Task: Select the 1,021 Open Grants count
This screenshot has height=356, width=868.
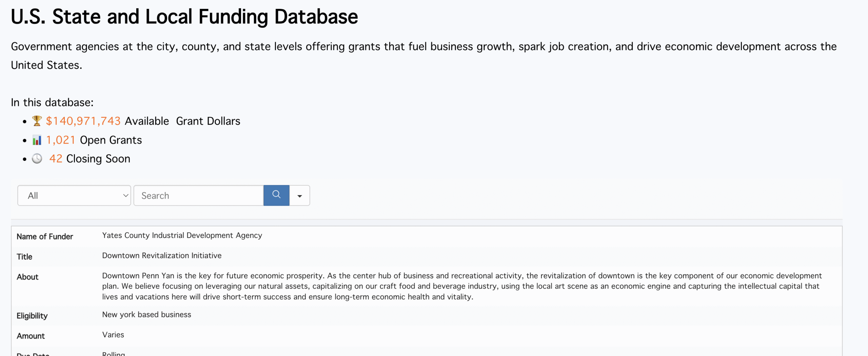Action: [x=61, y=140]
